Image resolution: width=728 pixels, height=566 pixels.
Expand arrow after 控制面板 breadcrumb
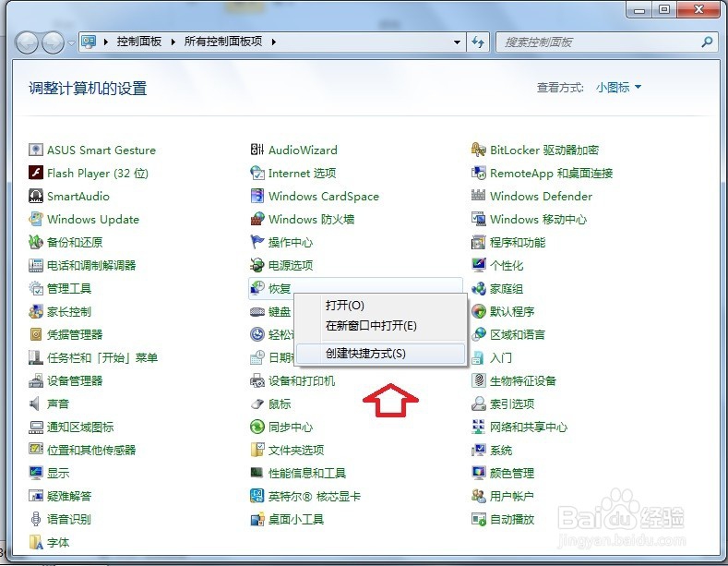pos(173,42)
